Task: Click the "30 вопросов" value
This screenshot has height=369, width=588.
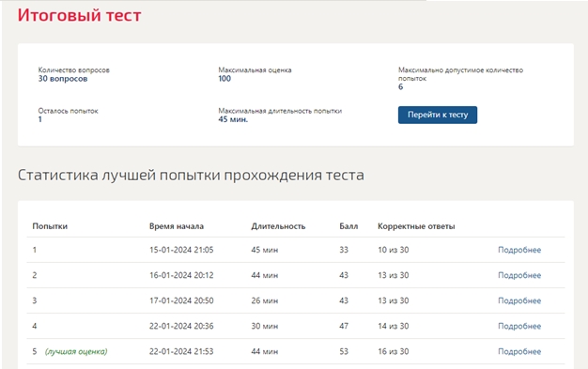Action: coord(63,79)
